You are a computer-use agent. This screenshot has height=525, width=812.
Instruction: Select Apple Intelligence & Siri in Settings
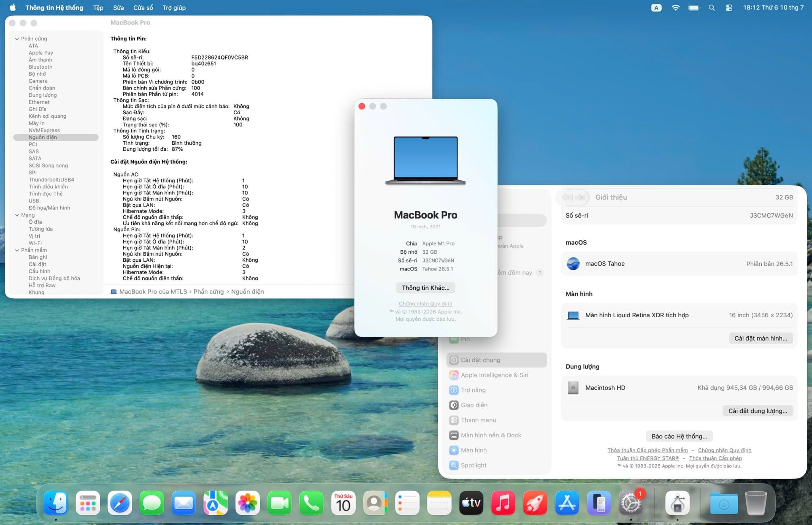pos(497,375)
